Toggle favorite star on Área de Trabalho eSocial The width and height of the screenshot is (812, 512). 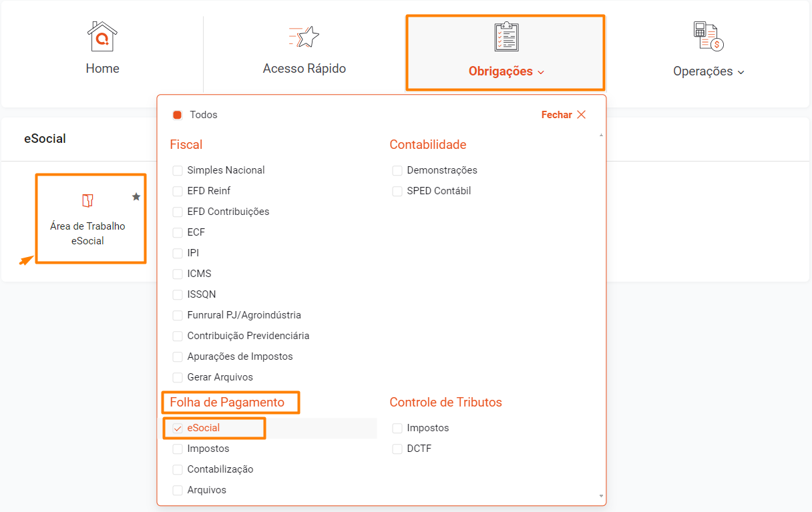[x=136, y=197]
